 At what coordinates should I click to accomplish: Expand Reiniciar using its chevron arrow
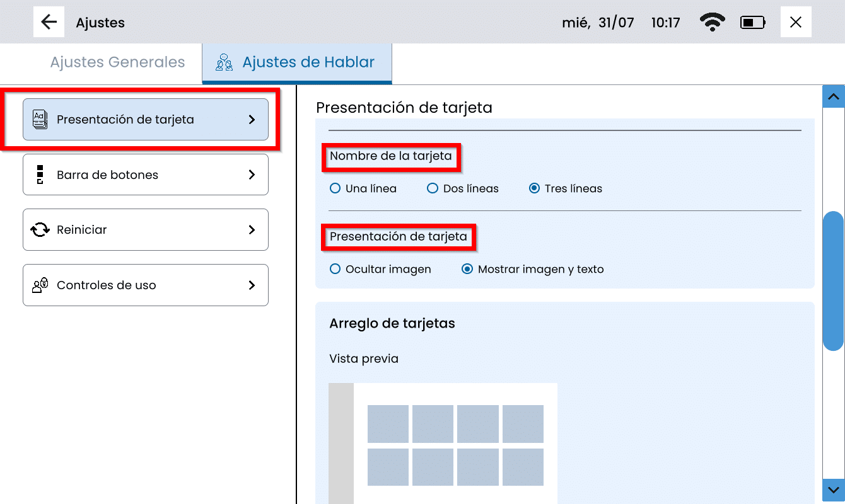pyautogui.click(x=252, y=230)
